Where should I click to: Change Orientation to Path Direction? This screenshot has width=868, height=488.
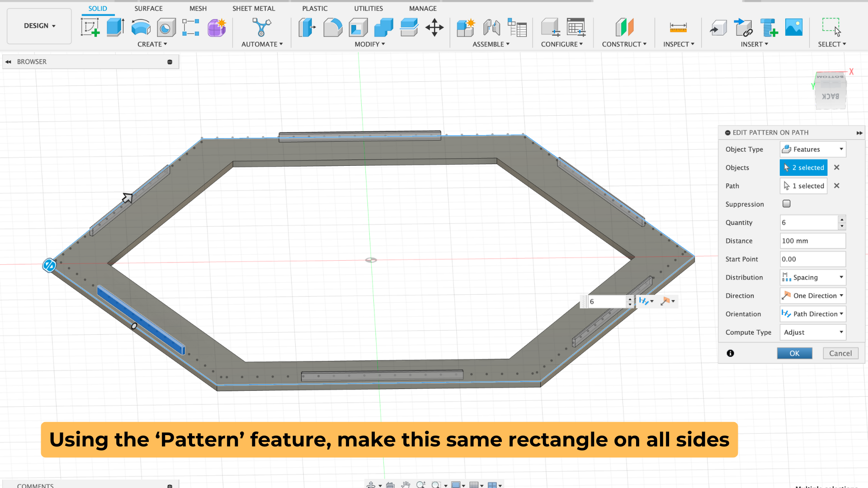[x=812, y=314]
